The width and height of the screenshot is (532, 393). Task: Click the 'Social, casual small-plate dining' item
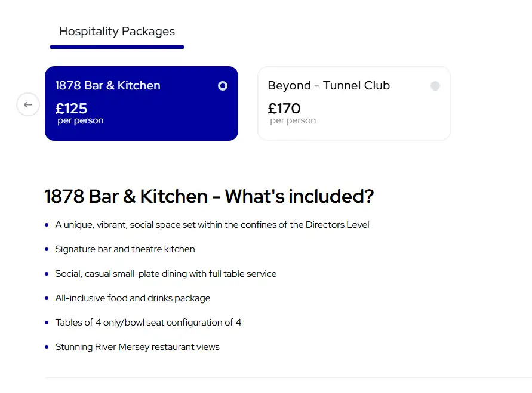tap(166, 274)
